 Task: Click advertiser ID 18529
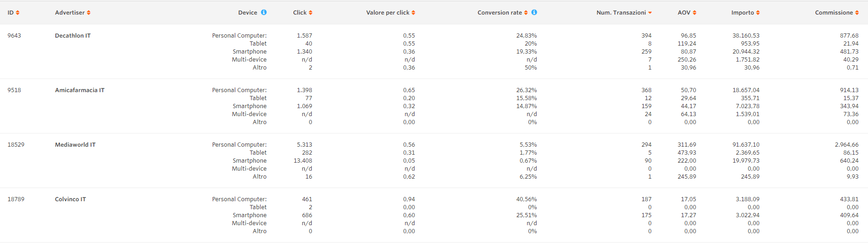point(16,145)
